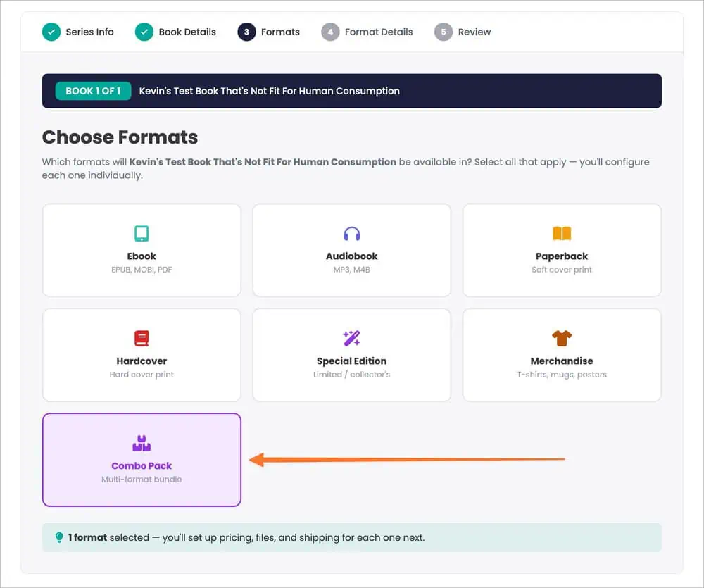Click the Audiobook headphones icon
The image size is (704, 588).
351,234
